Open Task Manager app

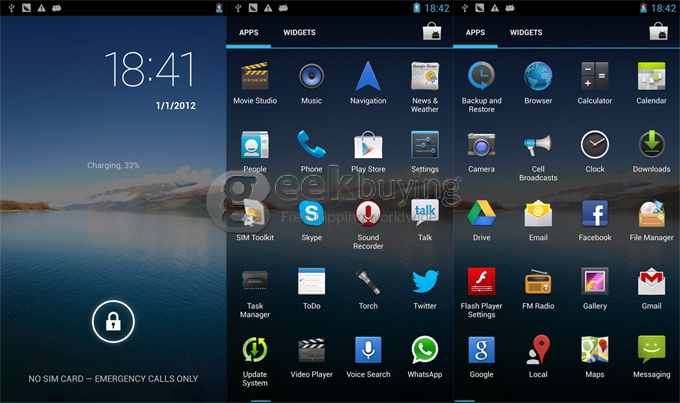coord(255,281)
